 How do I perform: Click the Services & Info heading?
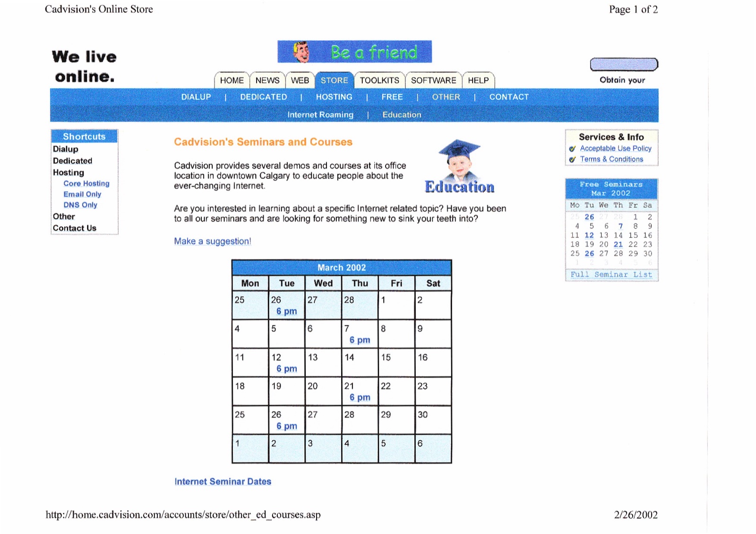point(611,137)
